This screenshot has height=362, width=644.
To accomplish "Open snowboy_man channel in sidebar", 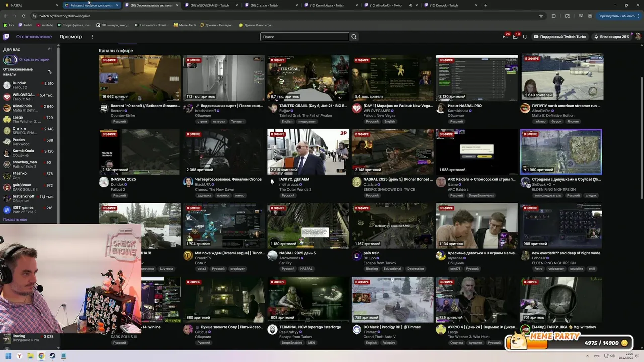I will click(29, 164).
